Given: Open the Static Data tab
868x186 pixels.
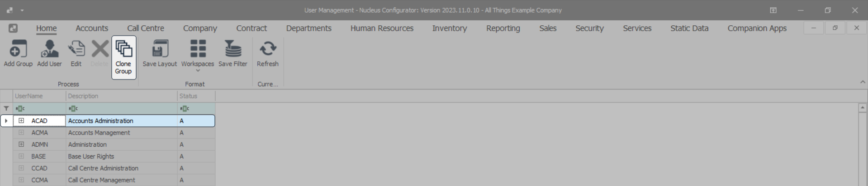Looking at the screenshot, I should pyautogui.click(x=689, y=28).
